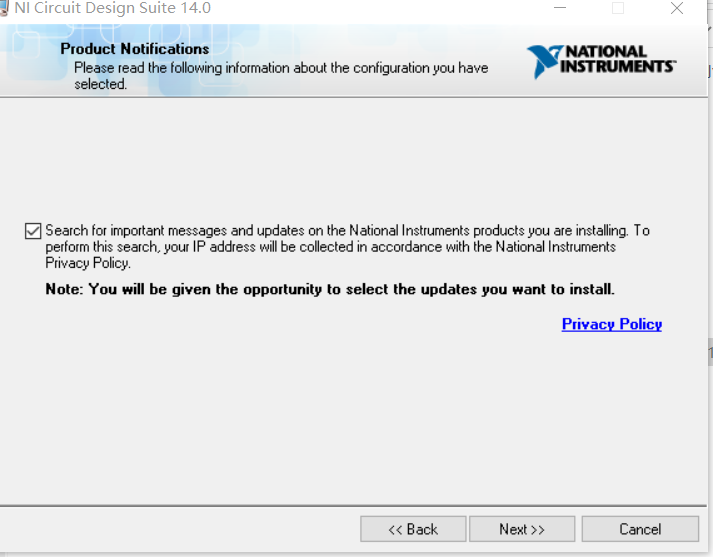Click the 'NI Circuit Design Suite 14.0' title text
Image resolution: width=713 pixels, height=557 pixels.
[112, 8]
